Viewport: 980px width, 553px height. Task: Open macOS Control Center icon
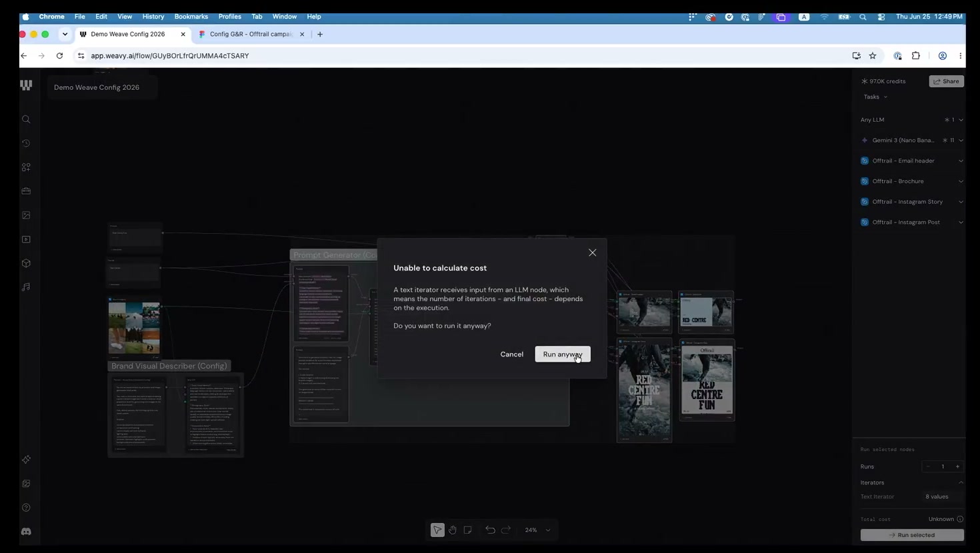881,17
